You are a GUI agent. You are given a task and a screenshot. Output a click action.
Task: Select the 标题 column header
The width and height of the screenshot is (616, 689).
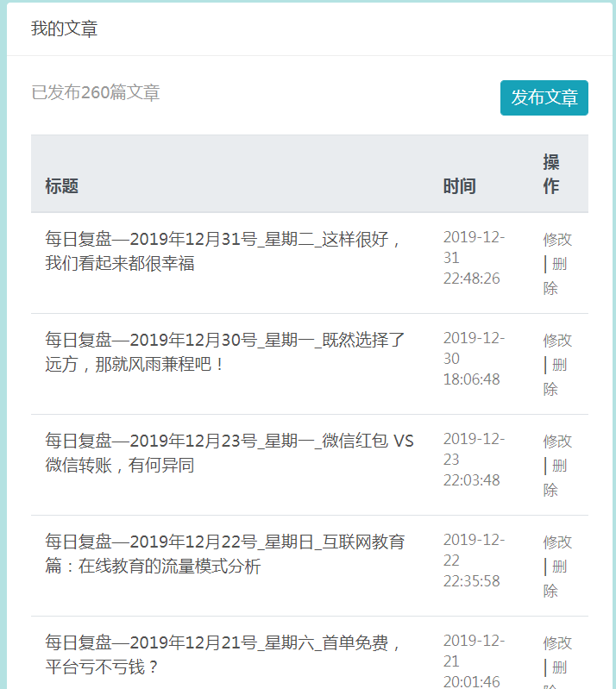(61, 186)
